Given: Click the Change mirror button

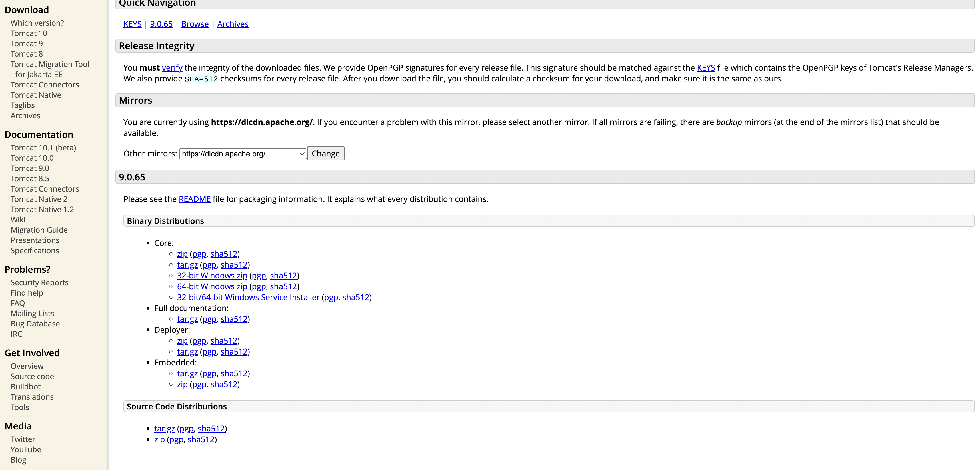Looking at the screenshot, I should tap(325, 153).
